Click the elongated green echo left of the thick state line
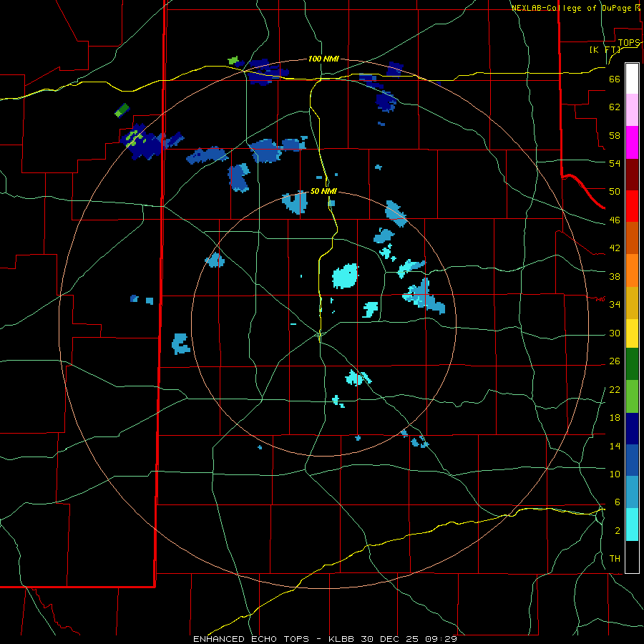Image resolution: width=644 pixels, height=644 pixels. (122, 110)
